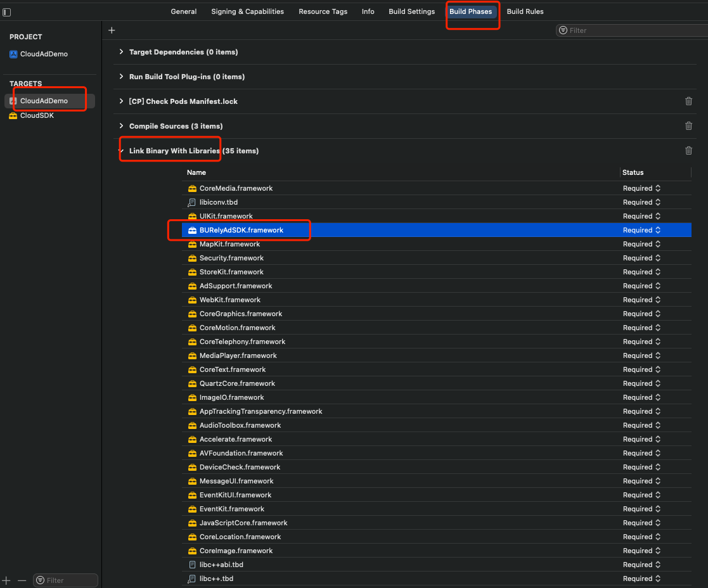Image resolution: width=708 pixels, height=588 pixels.
Task: Select the CoreLocation.framework row
Action: pyautogui.click(x=437, y=537)
